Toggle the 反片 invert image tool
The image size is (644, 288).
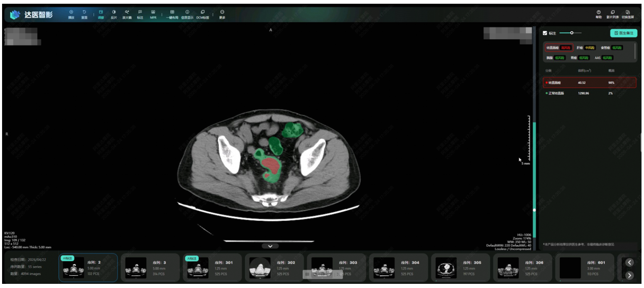click(114, 14)
